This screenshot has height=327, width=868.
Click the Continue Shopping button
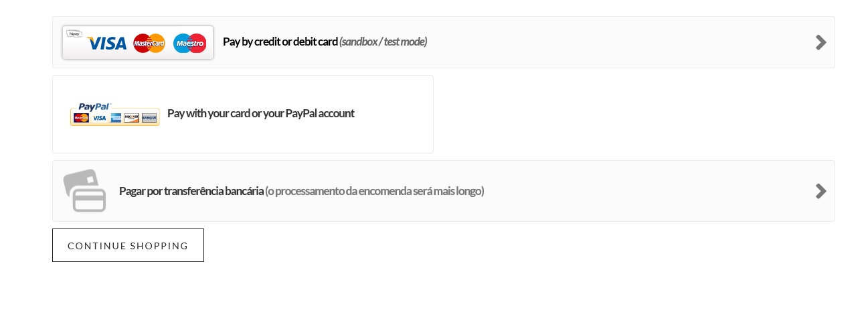point(128,245)
